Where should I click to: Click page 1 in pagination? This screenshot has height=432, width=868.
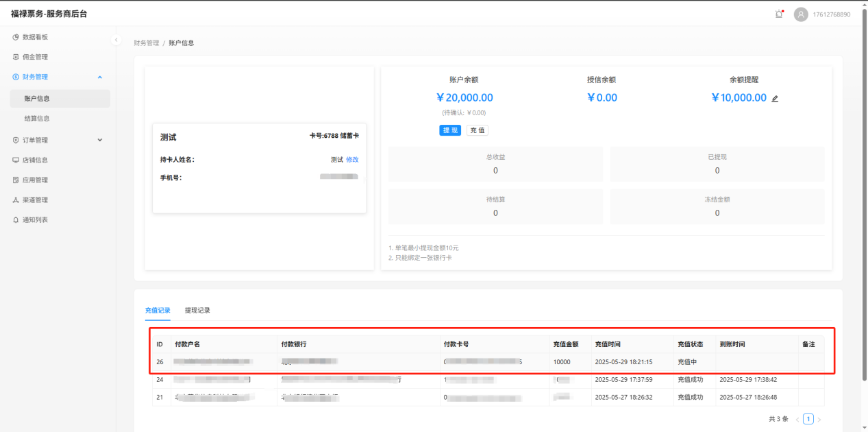(x=808, y=419)
